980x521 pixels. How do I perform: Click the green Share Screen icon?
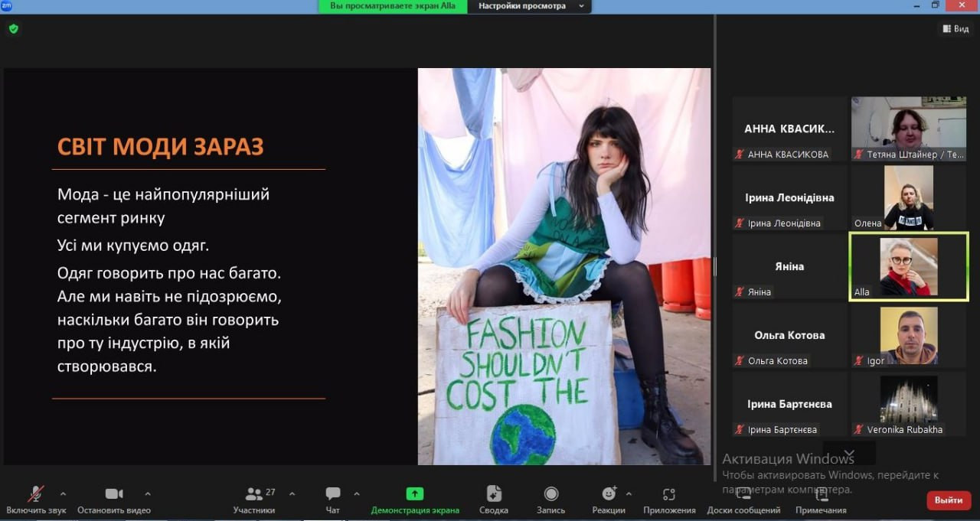click(414, 494)
